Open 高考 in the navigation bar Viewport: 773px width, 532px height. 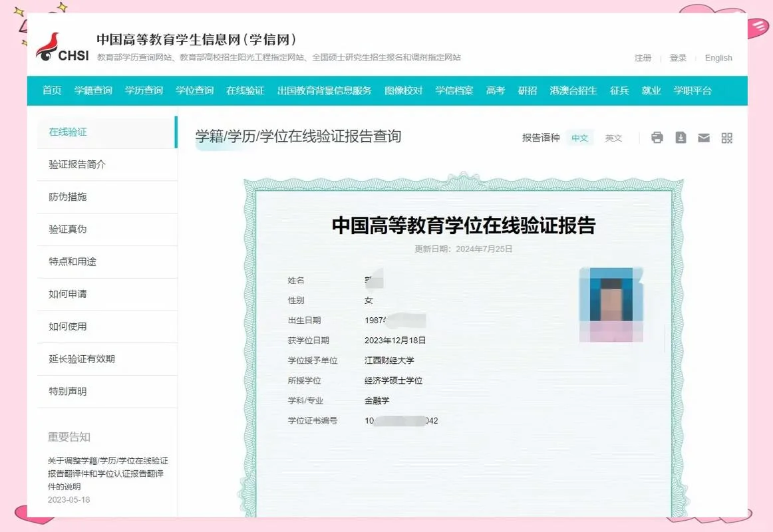click(x=496, y=90)
